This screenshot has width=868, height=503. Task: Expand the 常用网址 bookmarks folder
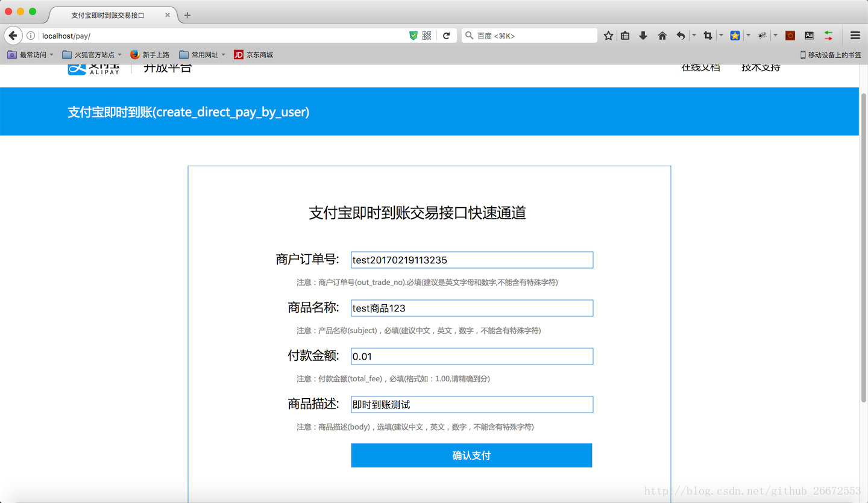[x=202, y=55]
